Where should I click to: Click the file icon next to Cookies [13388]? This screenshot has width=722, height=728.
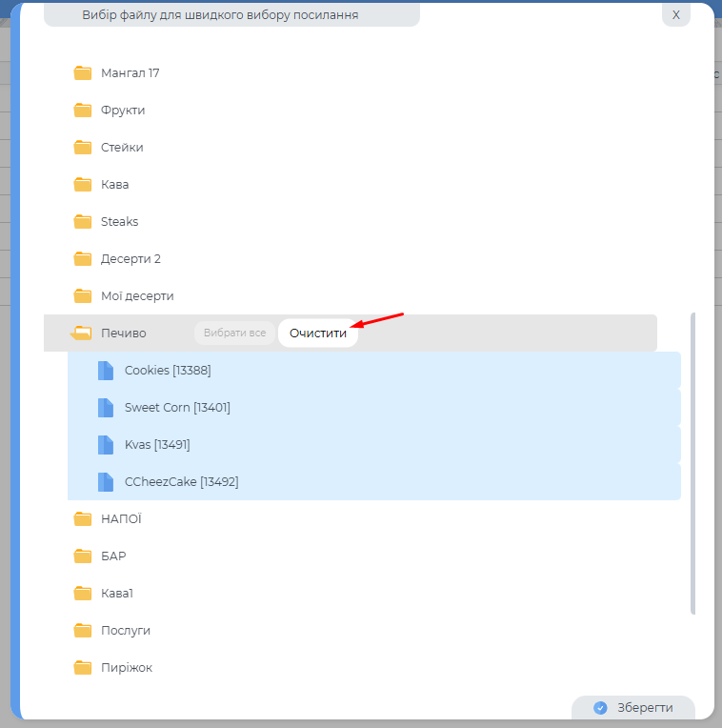pyautogui.click(x=106, y=371)
